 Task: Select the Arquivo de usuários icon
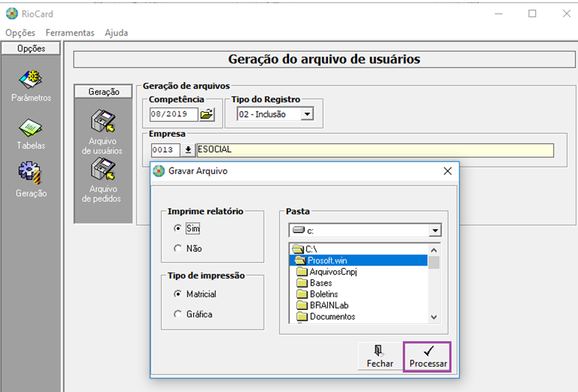pos(103,121)
